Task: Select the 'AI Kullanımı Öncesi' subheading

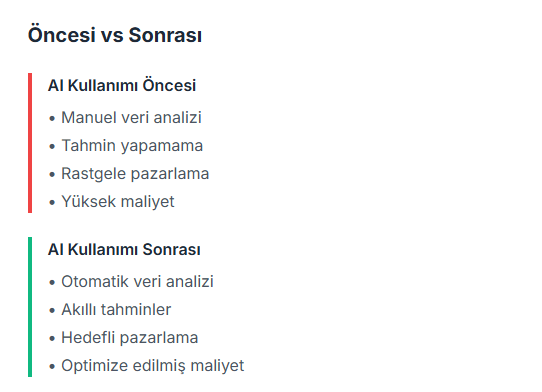Action: (x=122, y=85)
